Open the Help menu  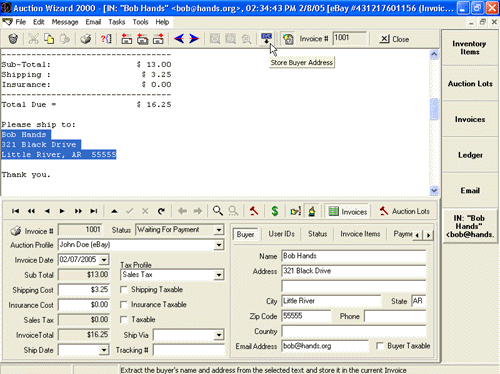point(162,22)
